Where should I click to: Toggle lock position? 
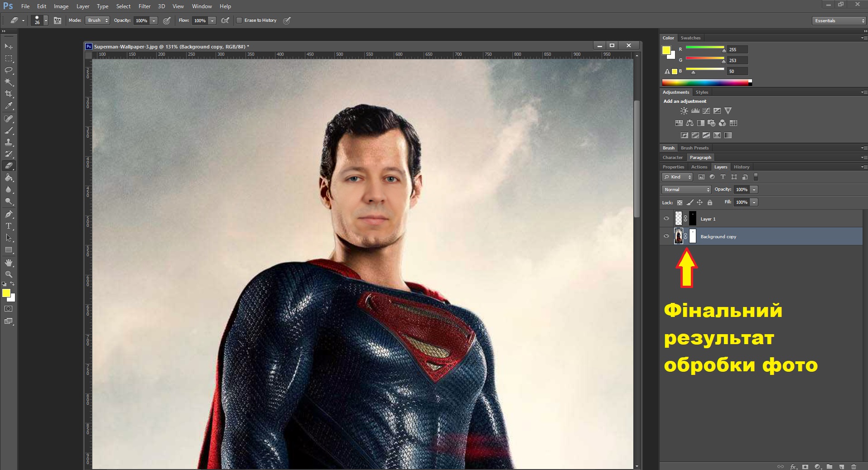[x=699, y=202]
